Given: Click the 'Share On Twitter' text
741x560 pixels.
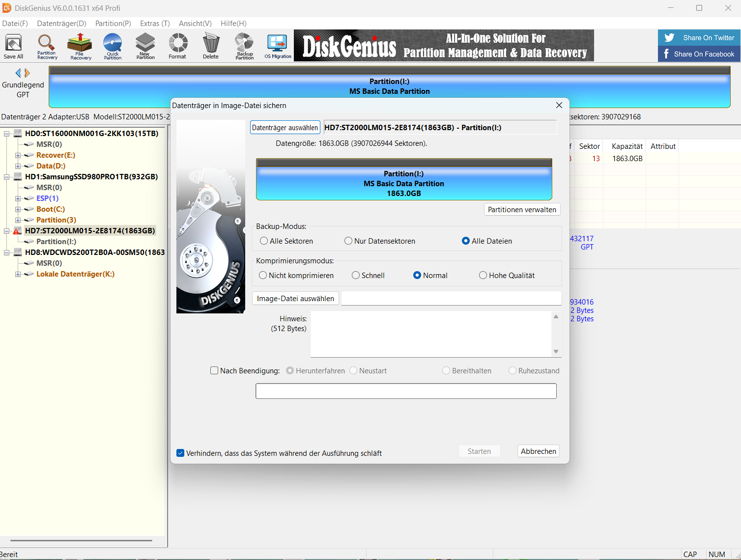Looking at the screenshot, I should click(709, 38).
